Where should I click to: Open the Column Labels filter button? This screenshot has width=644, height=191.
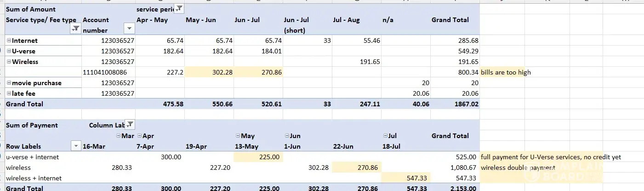130,124
